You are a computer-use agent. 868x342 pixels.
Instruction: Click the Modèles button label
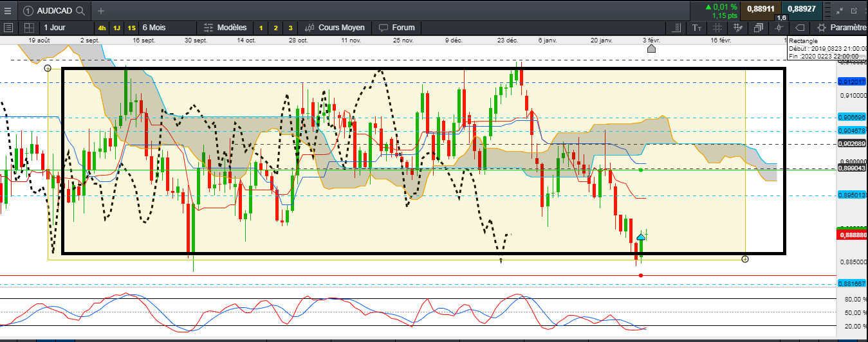(x=232, y=28)
